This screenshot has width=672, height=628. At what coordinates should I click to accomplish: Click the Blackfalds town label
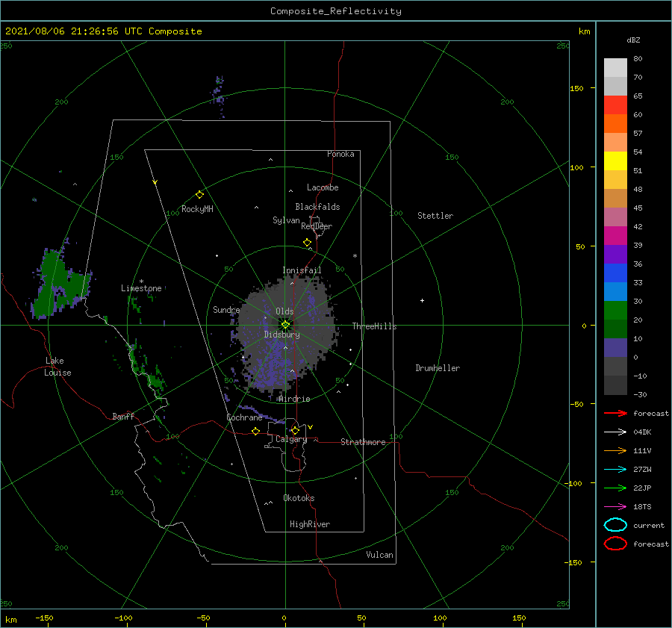317,207
